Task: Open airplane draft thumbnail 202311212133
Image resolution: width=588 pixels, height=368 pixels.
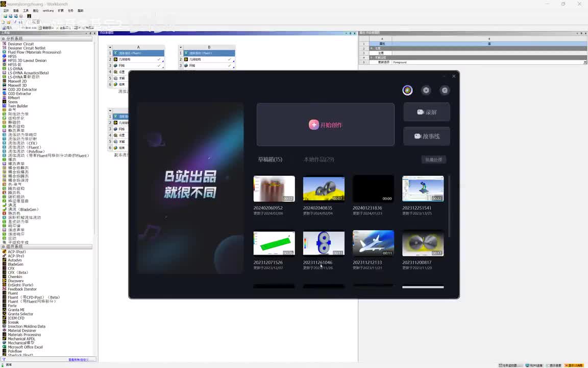Action: [x=373, y=243]
